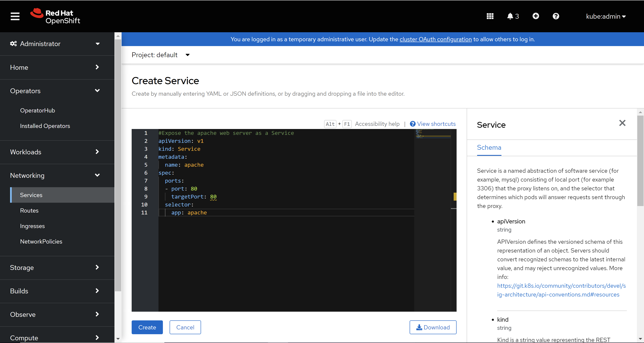
Task: Open the kube:admin user dropdown
Action: [x=606, y=17]
